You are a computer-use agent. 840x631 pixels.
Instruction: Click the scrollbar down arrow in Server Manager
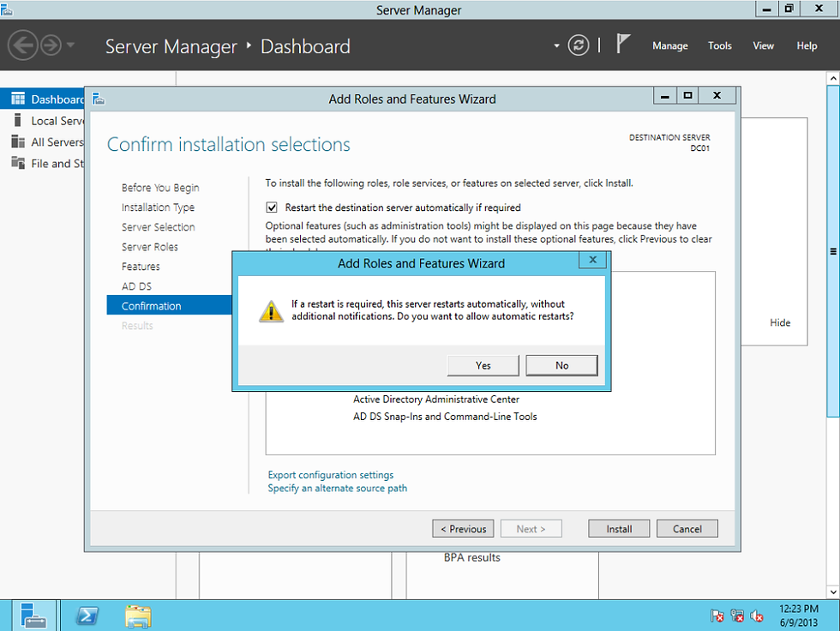[x=833, y=592]
